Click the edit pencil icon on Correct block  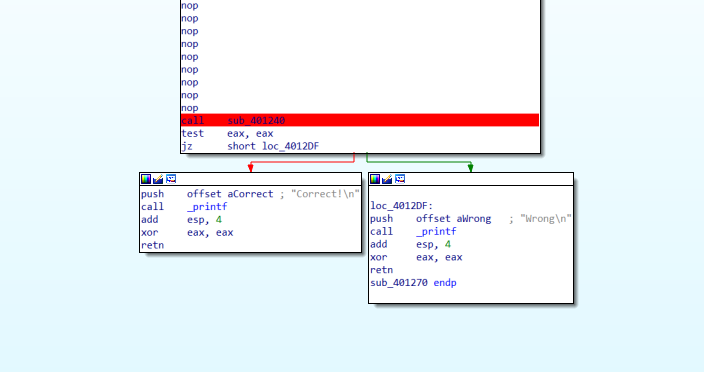pyautogui.click(x=158, y=179)
